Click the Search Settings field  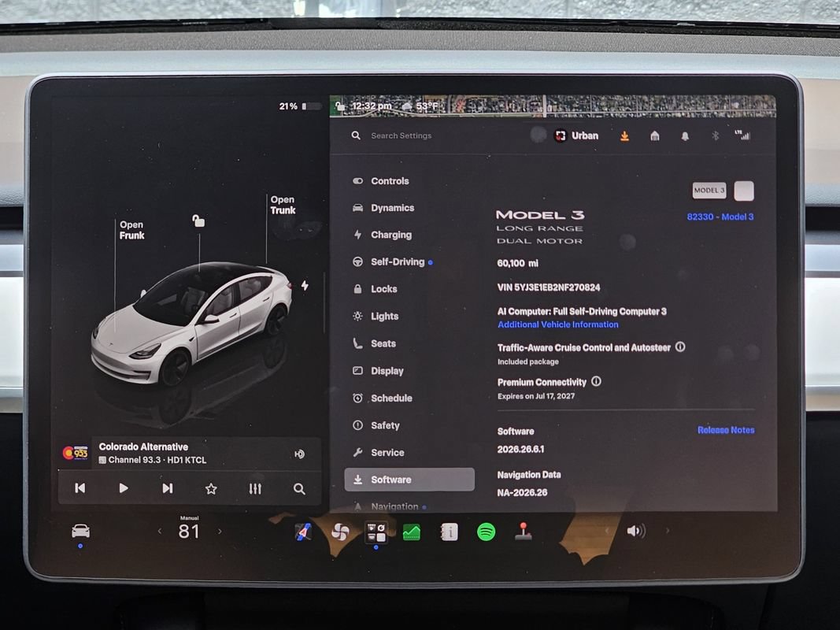click(x=401, y=135)
